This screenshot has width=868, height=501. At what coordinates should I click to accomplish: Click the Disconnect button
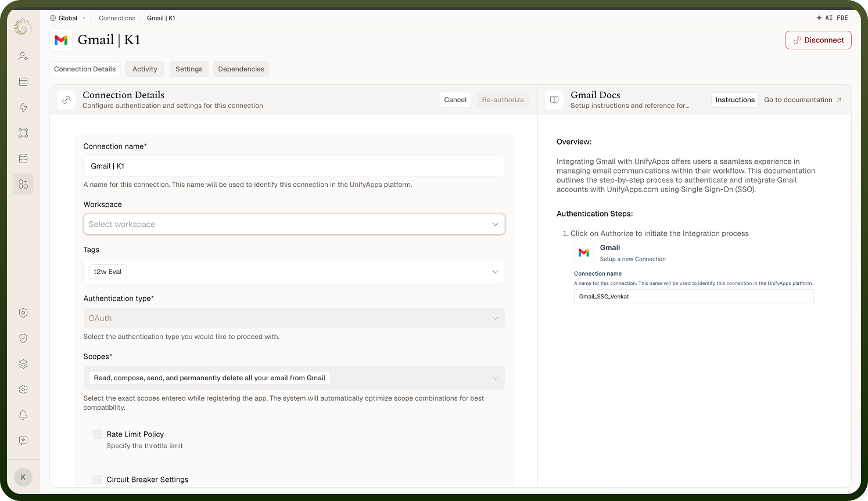[819, 40]
